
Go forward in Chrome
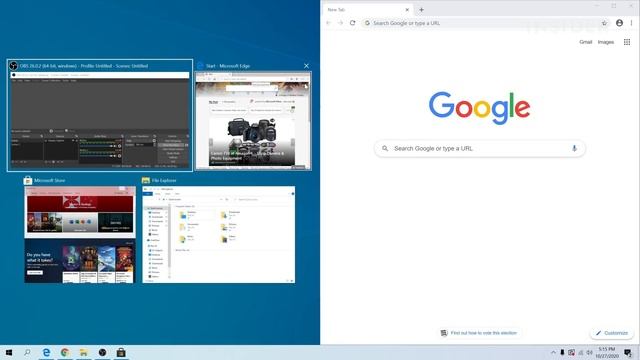pos(340,23)
